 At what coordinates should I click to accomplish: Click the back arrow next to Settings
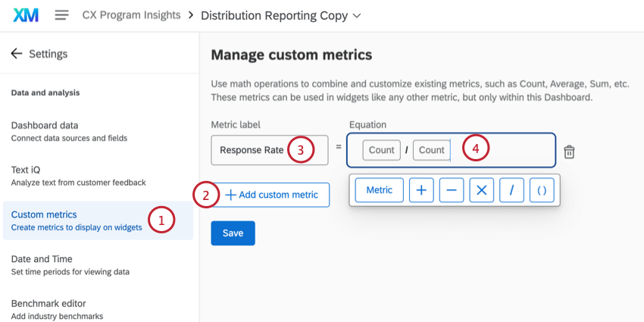(17, 54)
